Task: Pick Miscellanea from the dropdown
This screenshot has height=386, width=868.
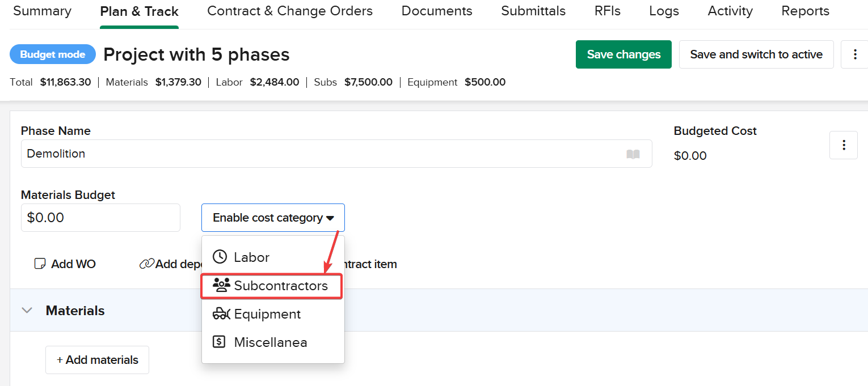Action: click(x=270, y=342)
